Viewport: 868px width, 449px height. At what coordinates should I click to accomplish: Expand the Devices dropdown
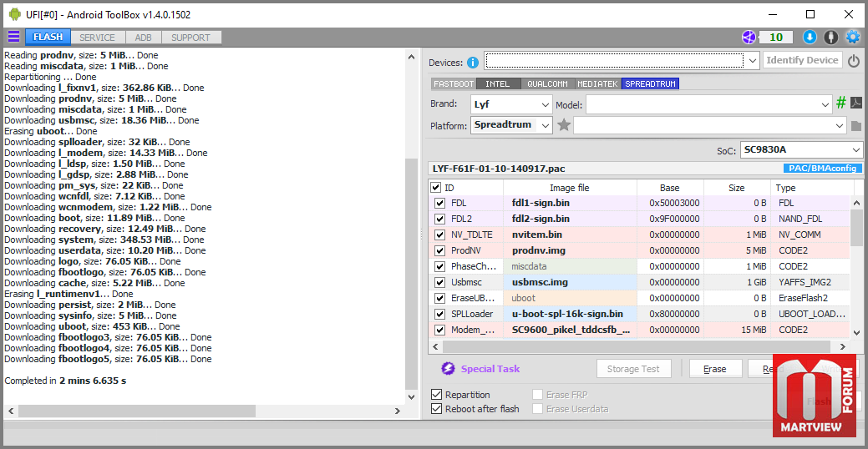click(x=753, y=60)
